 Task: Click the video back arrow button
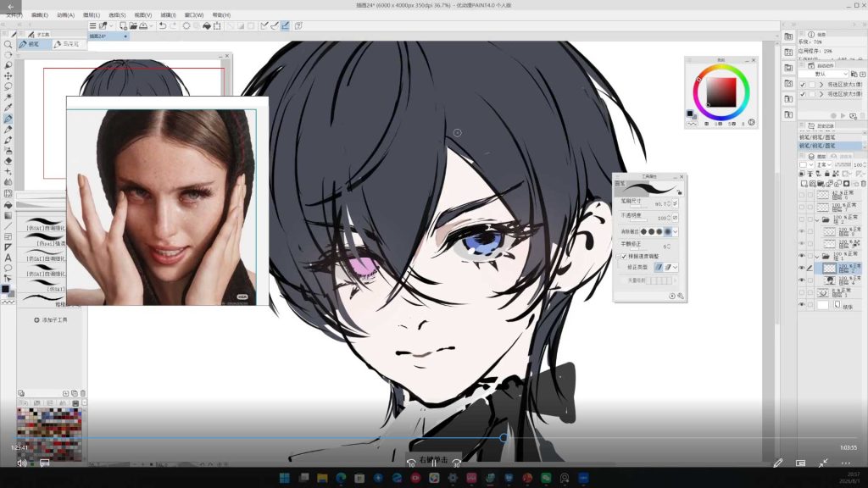(x=10, y=7)
